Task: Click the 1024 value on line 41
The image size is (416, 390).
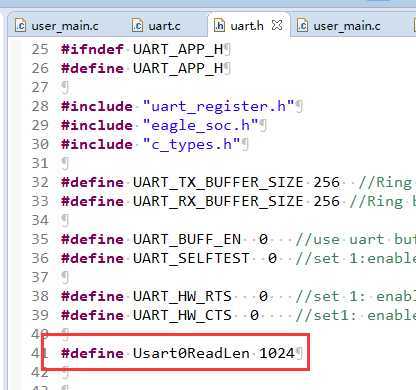Action: [x=277, y=353]
